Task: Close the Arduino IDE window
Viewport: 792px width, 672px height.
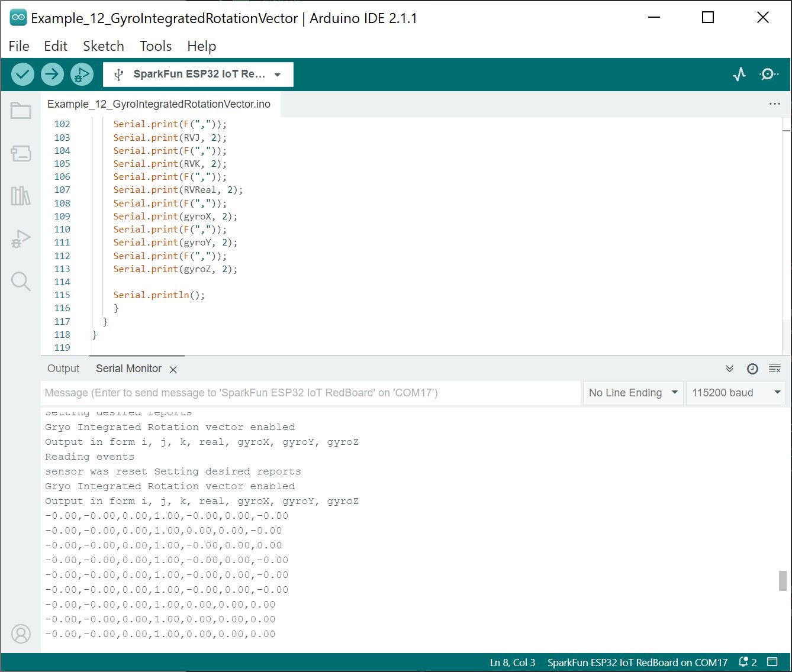Action: coord(763,18)
